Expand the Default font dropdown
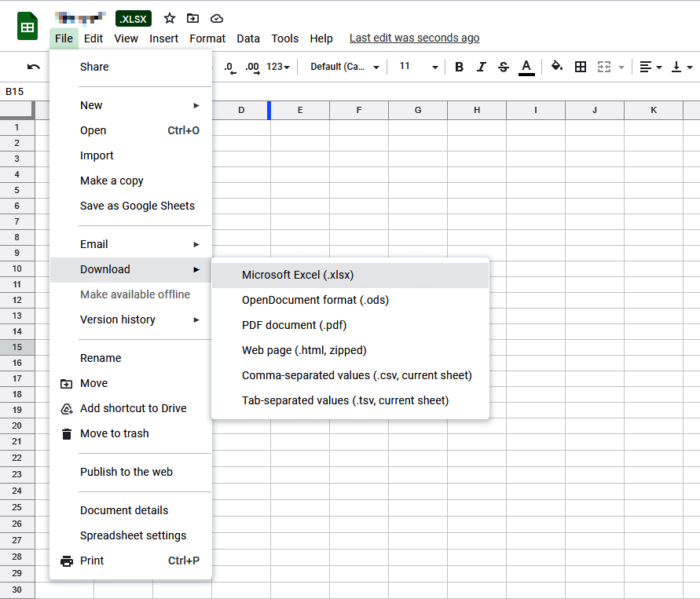This screenshot has width=700, height=599. click(x=343, y=67)
